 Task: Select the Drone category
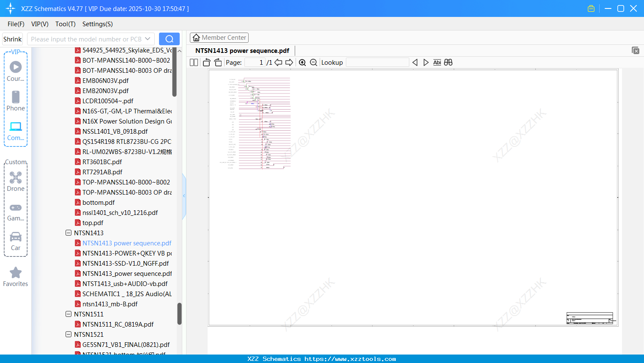tap(16, 181)
